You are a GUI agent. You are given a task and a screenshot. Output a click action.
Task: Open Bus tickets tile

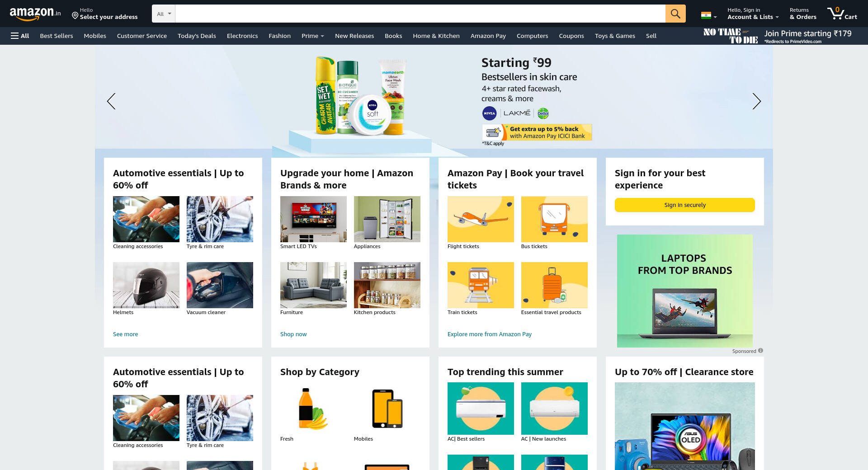[x=554, y=219]
